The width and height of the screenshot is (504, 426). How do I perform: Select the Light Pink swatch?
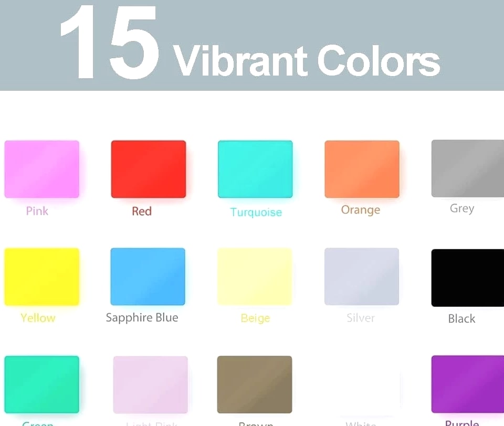click(151, 385)
